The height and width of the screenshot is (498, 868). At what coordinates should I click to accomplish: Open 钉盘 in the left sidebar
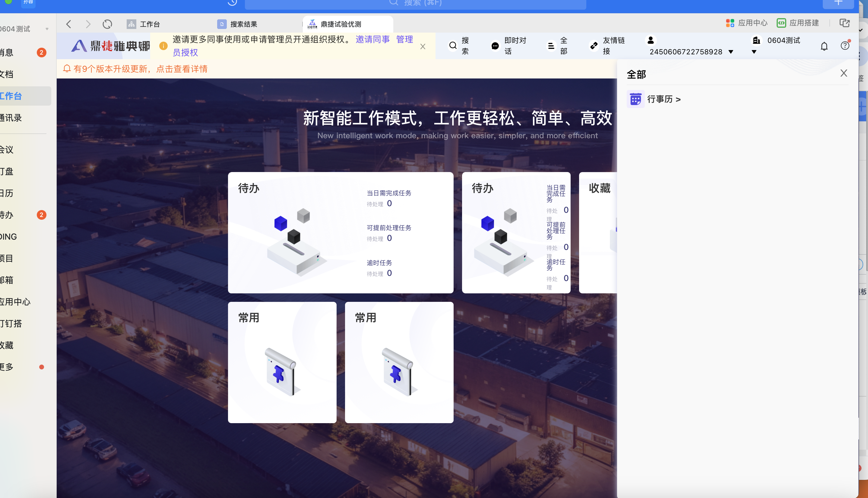coord(23,171)
